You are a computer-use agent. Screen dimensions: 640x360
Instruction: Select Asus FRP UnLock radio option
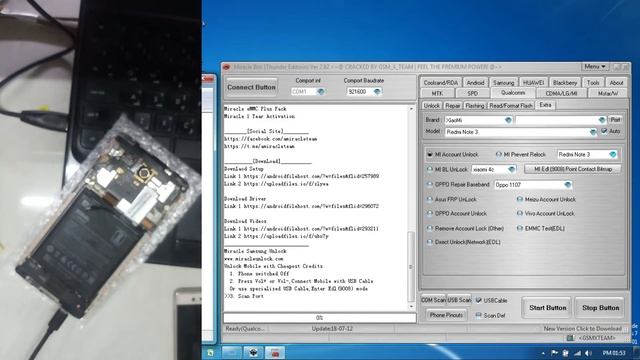pos(429,200)
